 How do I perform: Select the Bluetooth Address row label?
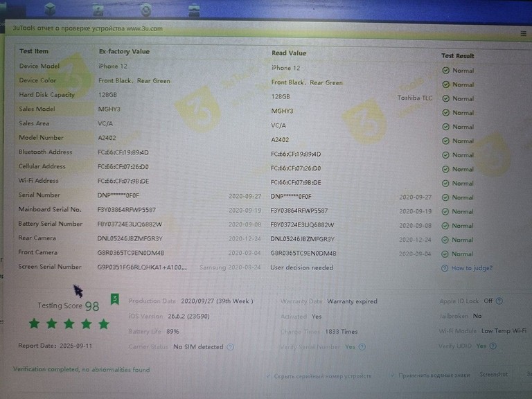(46, 152)
